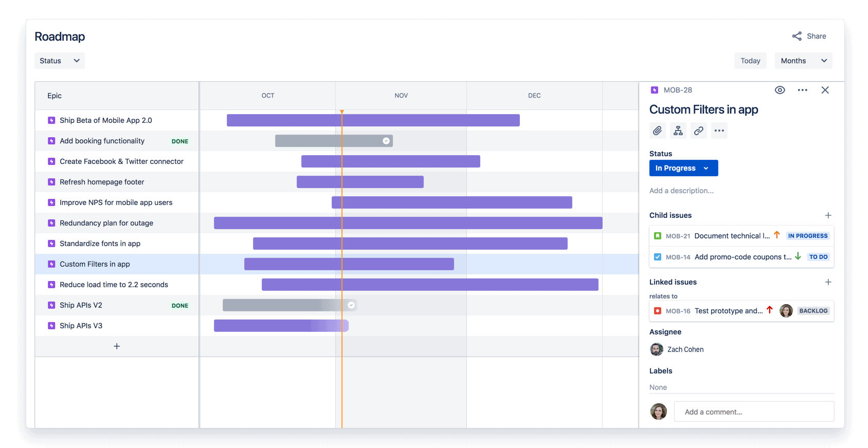Viewport: 868px width, 448px height.
Task: Toggle watching the issue with the eye icon
Action: pyautogui.click(x=780, y=90)
